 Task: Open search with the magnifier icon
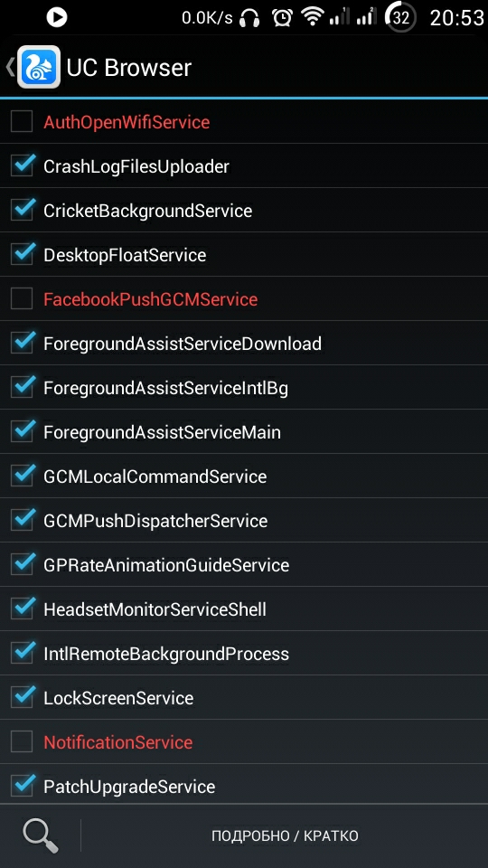41,835
